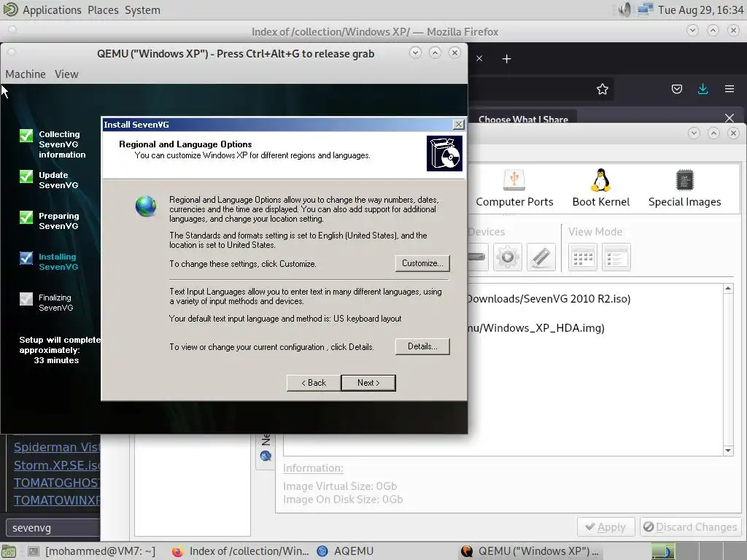Screen dimensions: 747x560
Task: Switch to the Firefox Index of taskbar item
Action: pyautogui.click(x=240, y=551)
